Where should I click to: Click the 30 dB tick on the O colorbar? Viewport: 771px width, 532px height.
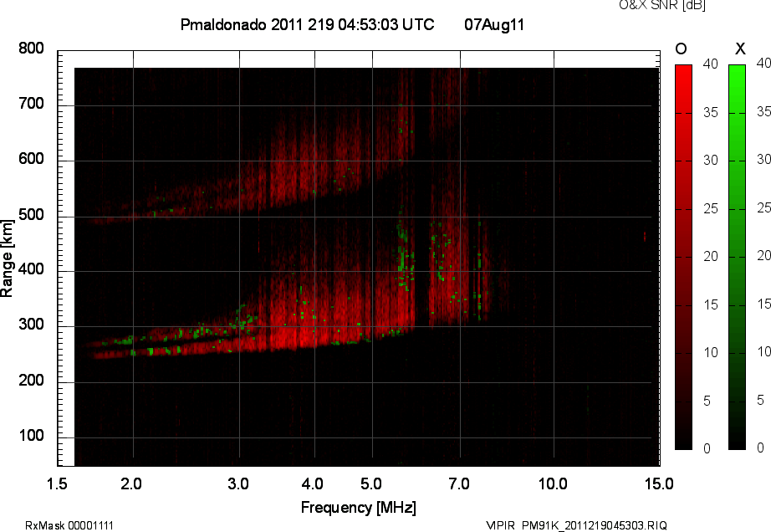coord(711,161)
